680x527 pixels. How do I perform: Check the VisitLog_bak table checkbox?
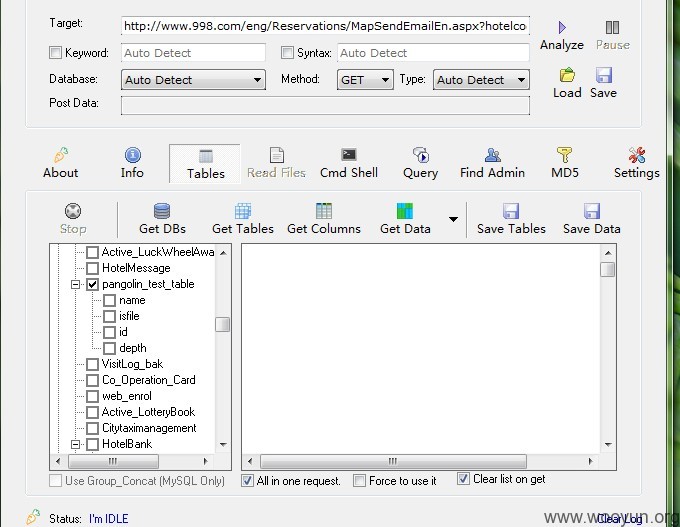click(x=92, y=364)
